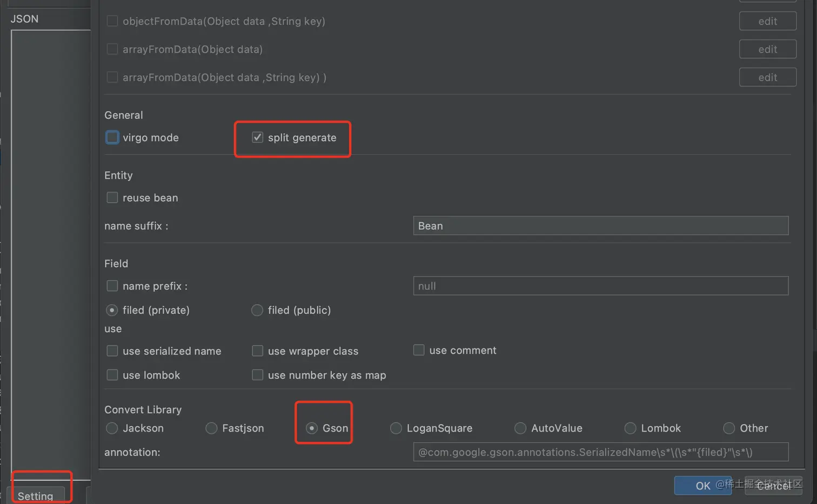The image size is (817, 504).
Task: Choose Jackson as convert library
Action: click(x=112, y=428)
